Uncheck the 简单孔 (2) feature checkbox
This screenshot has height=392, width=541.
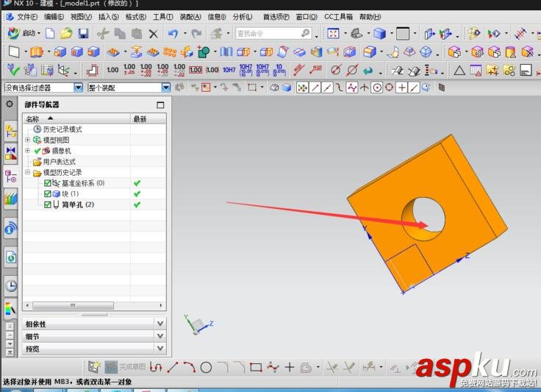click(x=48, y=204)
